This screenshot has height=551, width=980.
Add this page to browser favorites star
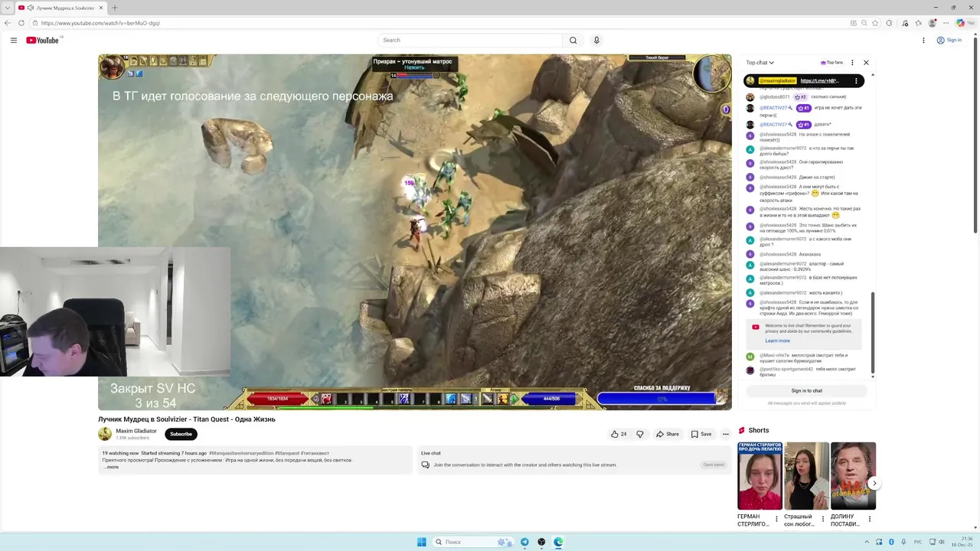[875, 23]
